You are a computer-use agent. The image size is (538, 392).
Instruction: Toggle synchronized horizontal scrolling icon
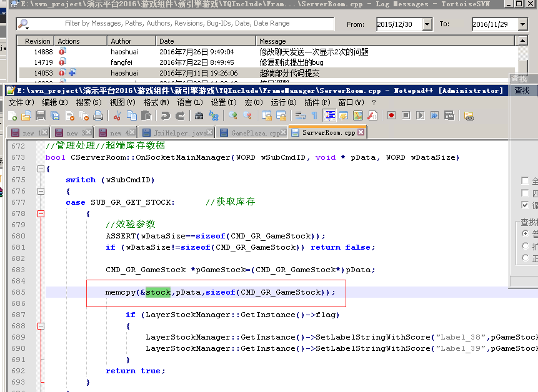tap(281, 116)
